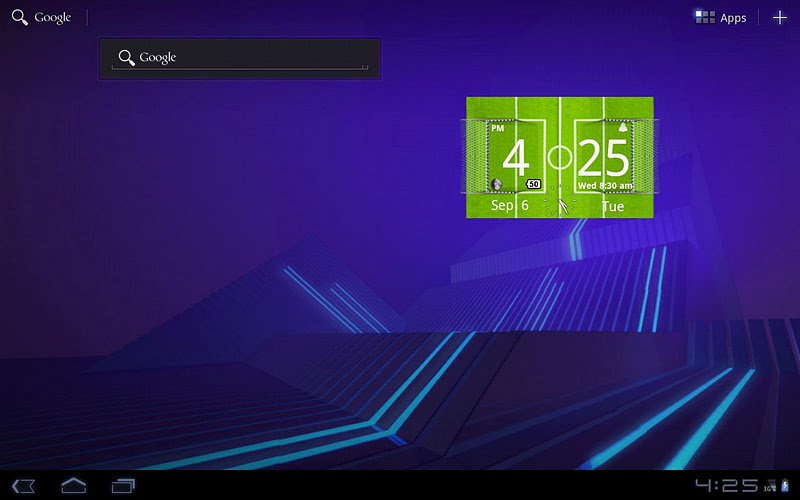Click the magnifier icon in Google widget

click(x=127, y=58)
